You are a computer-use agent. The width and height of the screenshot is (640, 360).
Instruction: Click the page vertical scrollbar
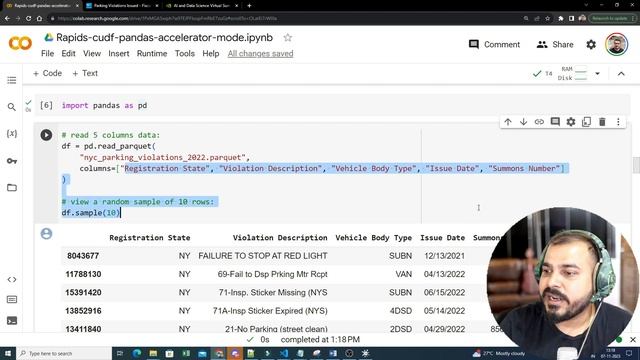(x=636, y=165)
